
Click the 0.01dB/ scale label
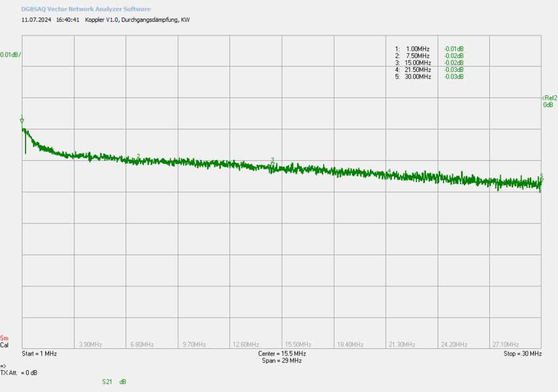(x=10, y=55)
